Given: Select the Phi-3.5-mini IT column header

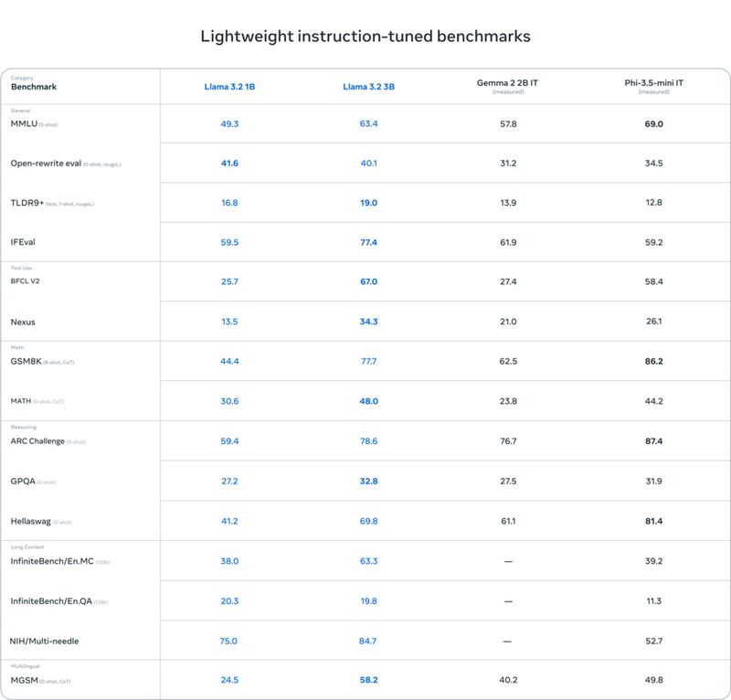Looking at the screenshot, I should tap(653, 83).
